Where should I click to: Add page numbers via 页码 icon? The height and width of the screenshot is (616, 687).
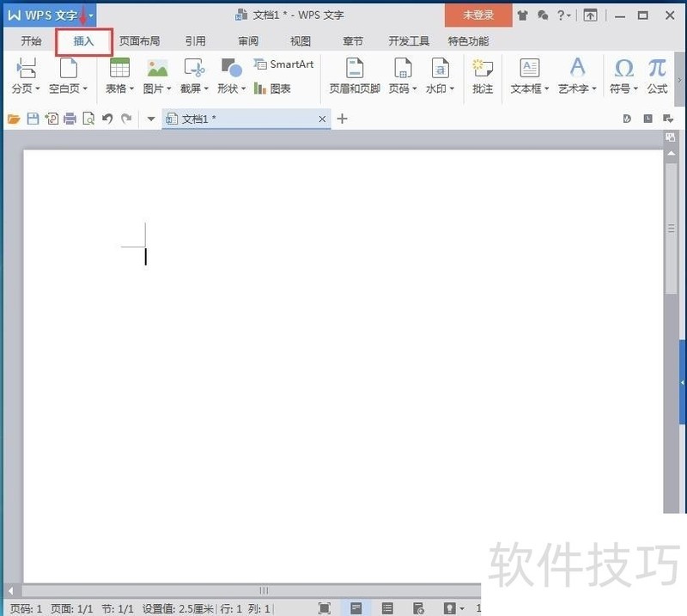coord(402,68)
